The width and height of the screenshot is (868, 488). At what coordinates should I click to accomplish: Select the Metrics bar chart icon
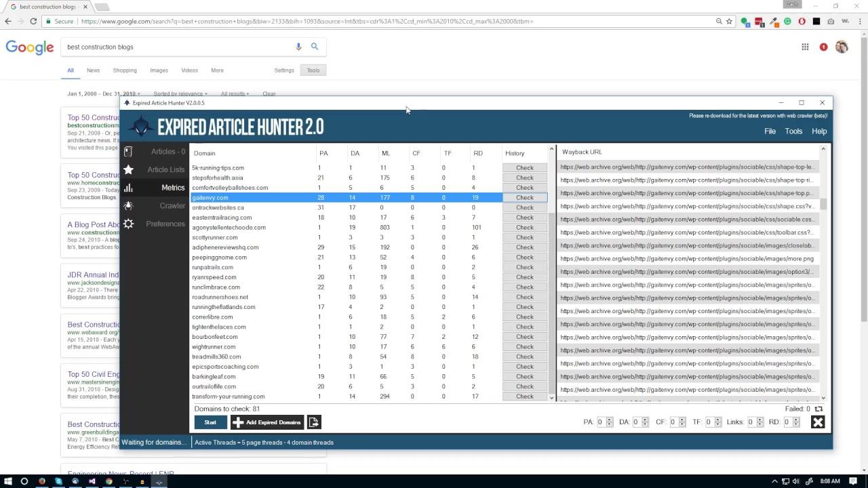[x=128, y=188]
